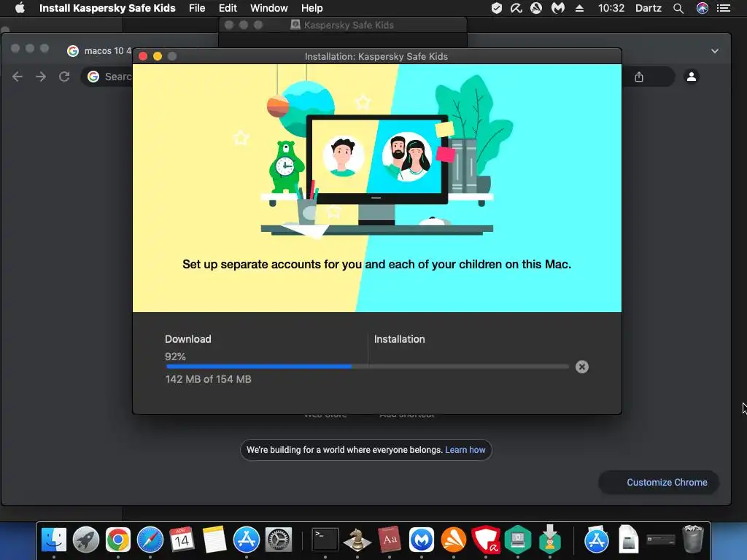The image size is (747, 560).
Task: Open System Preferences gear in the Dock
Action: click(x=279, y=540)
